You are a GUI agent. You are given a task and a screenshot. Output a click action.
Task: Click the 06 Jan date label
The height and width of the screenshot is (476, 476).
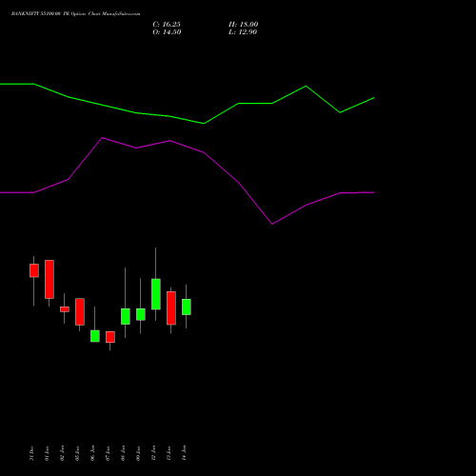coord(92,453)
